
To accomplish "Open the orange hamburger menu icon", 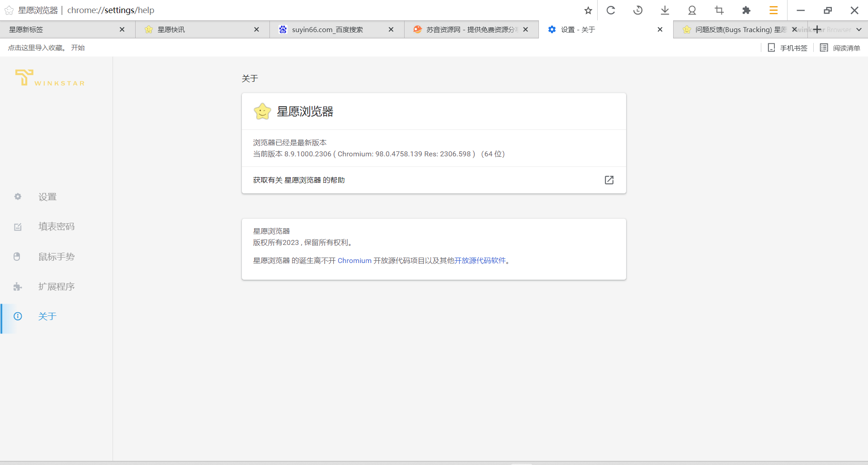I will (x=773, y=10).
